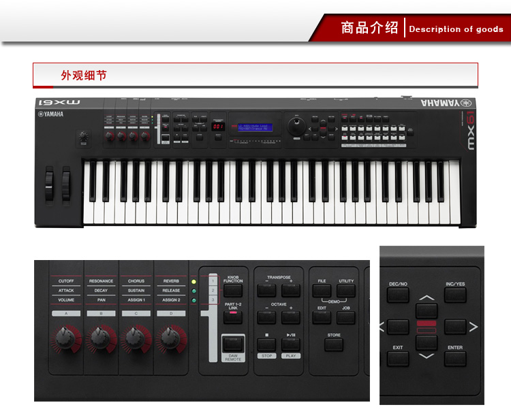Click the master volume knob on the keyboard

83,135
